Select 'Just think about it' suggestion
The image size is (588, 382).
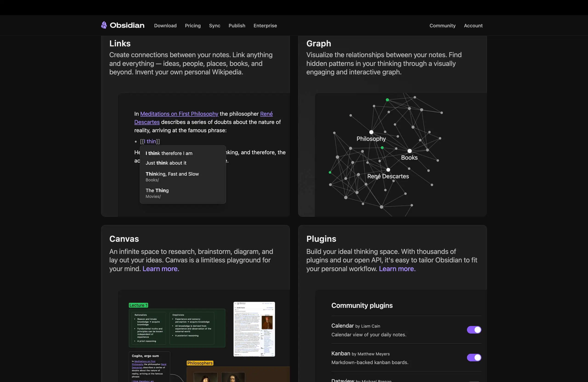tap(183, 163)
